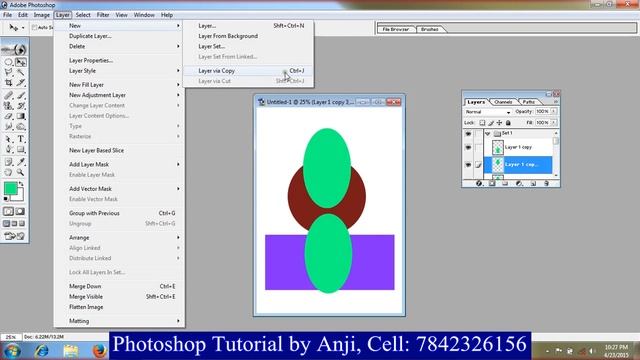Select the Hand tool
640x360 pixels.
[x=8, y=172]
